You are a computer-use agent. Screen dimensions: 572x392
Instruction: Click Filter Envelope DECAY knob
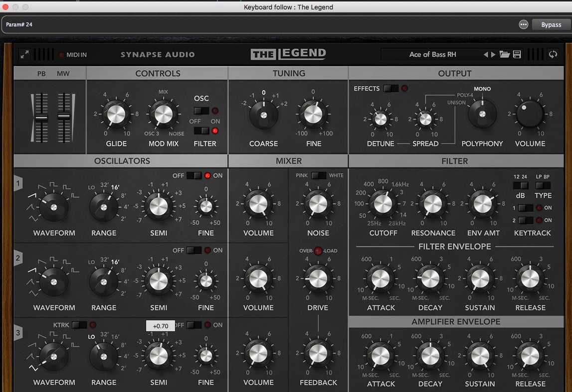click(x=430, y=279)
